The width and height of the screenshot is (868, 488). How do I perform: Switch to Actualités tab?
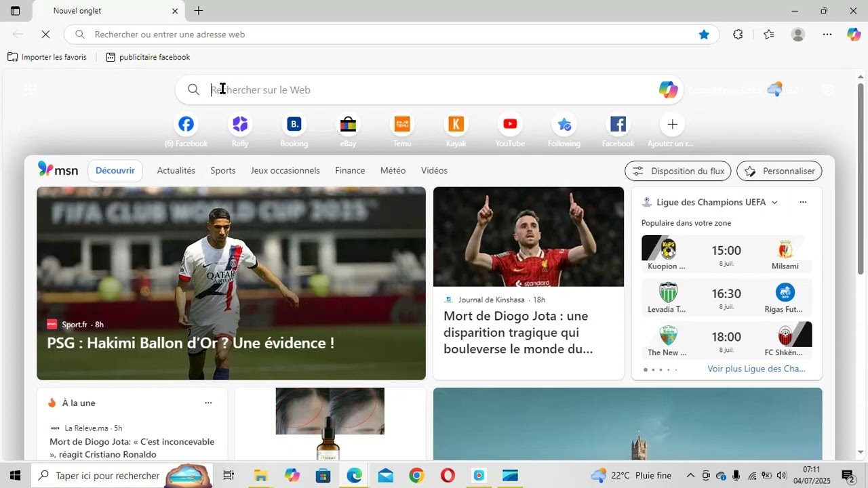(x=176, y=171)
